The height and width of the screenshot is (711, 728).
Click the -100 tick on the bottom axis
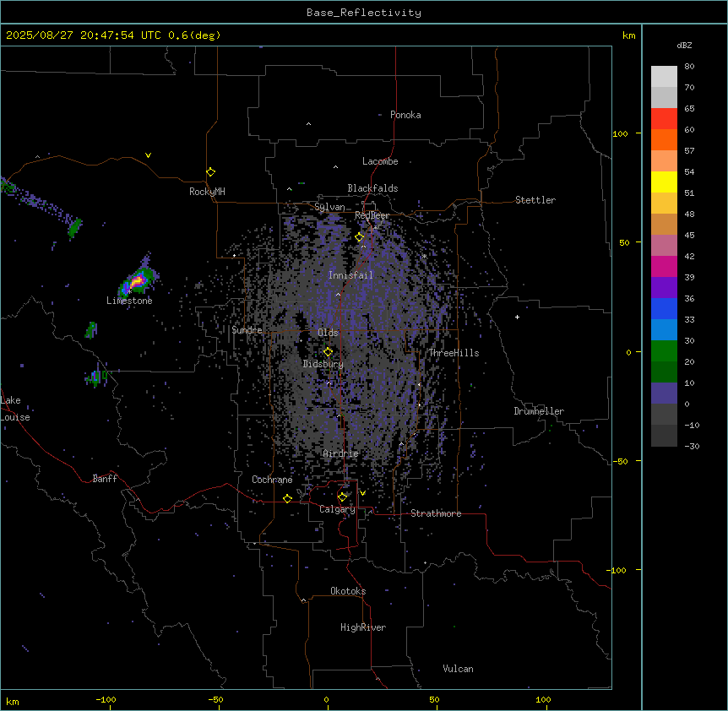[x=106, y=699]
